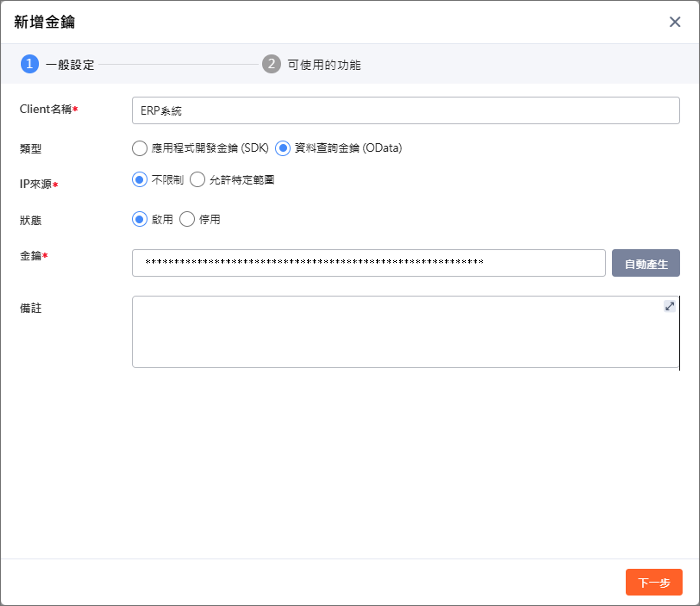
Task: Click the 下一步 button
Action: (x=654, y=582)
